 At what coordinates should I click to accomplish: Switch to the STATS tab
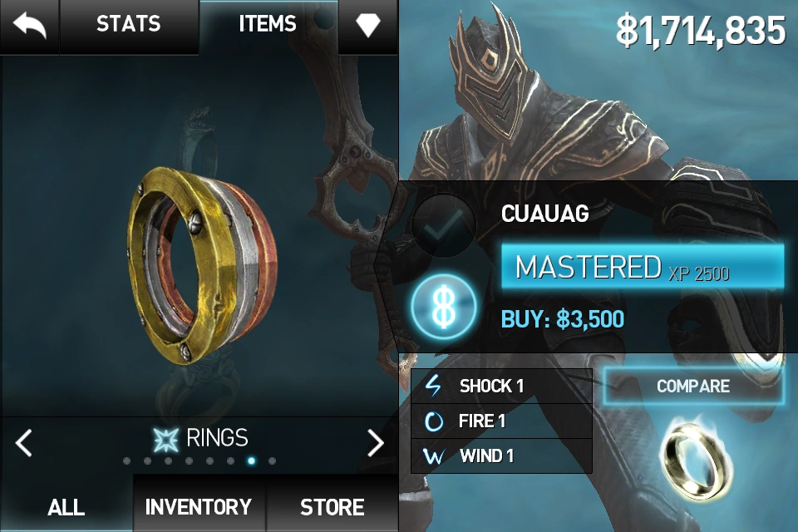(x=129, y=24)
